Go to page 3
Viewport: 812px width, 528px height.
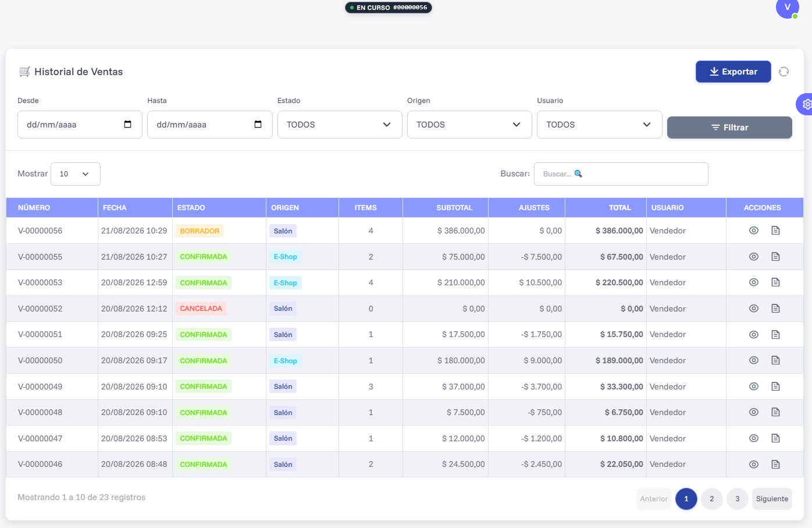point(738,499)
